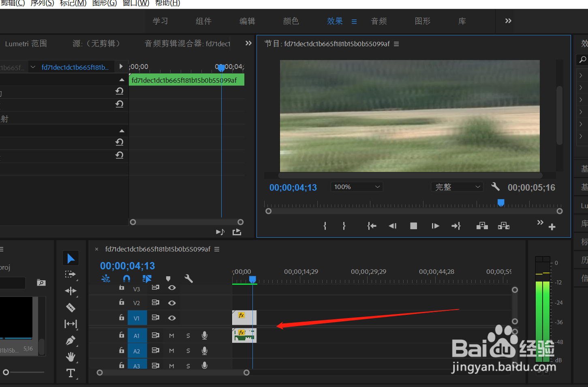Show more Program monitor transport buttons
588x387 pixels.
tap(540, 222)
